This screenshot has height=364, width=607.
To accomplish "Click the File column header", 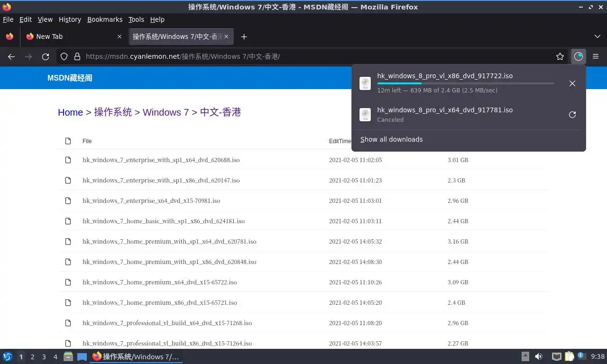I will tap(87, 141).
